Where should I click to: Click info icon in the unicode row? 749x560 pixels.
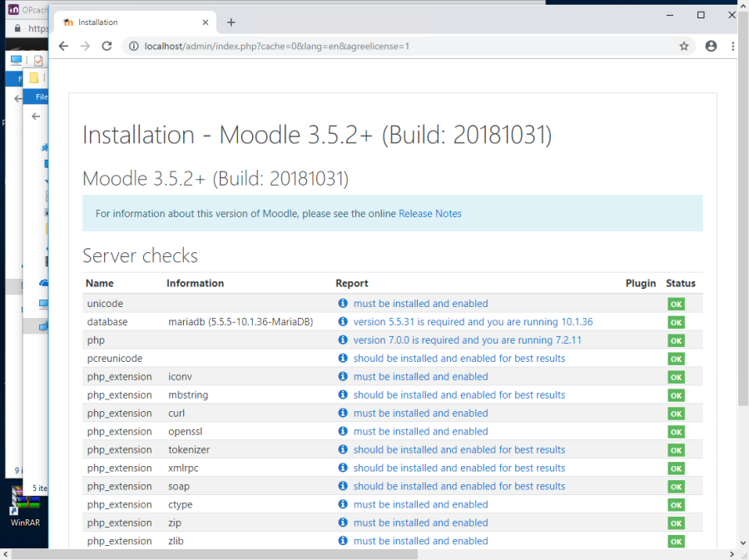tap(343, 304)
